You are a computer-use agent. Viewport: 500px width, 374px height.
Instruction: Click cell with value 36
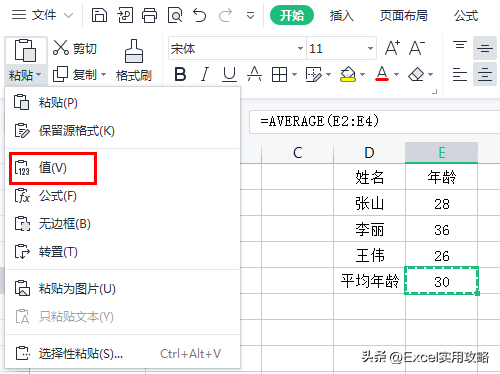pos(442,229)
